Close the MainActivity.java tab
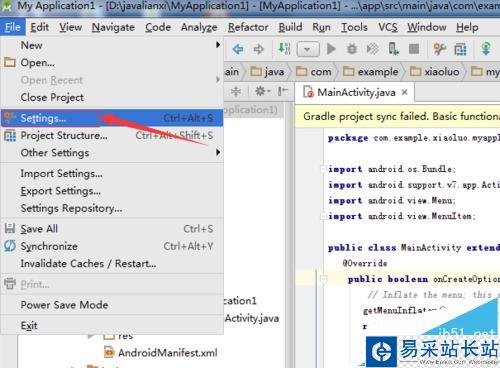Viewport: 500px width, 368px height. (x=404, y=92)
